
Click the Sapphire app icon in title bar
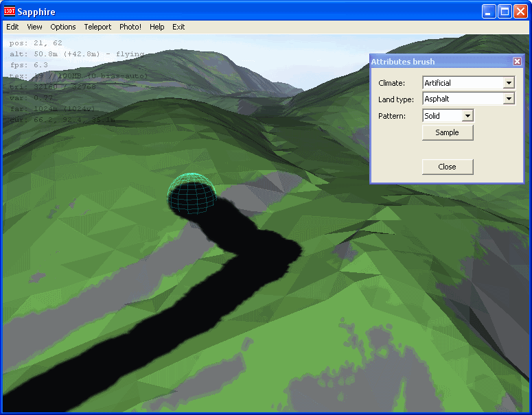point(10,12)
